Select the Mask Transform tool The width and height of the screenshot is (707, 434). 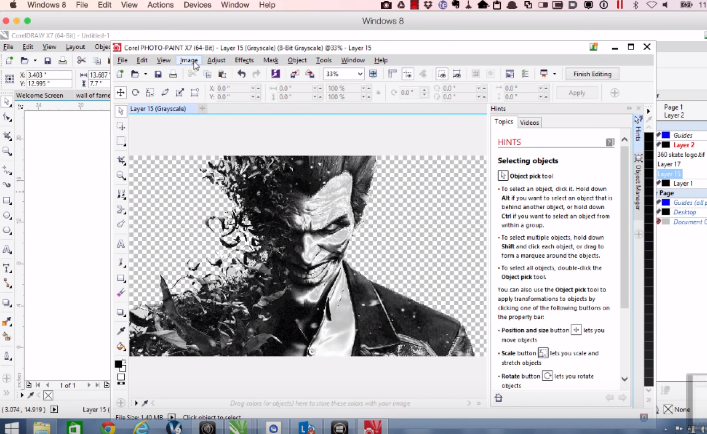pyautogui.click(x=121, y=127)
